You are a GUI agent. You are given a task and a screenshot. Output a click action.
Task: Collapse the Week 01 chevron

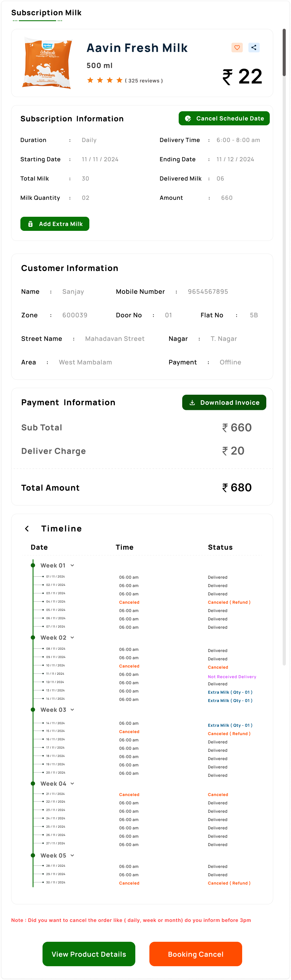(x=72, y=565)
